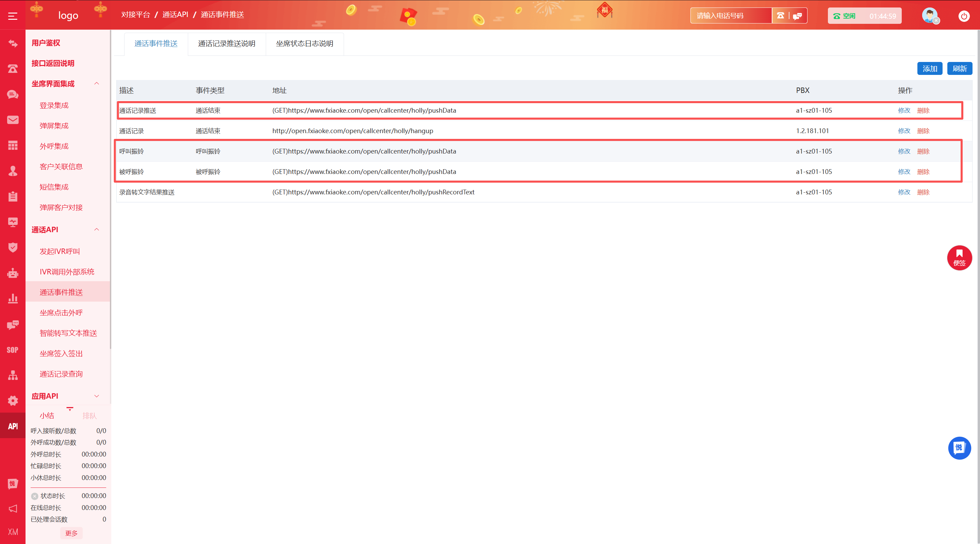Open 弹屏客户对接 submenu item
This screenshot has height=544, width=980.
click(61, 207)
